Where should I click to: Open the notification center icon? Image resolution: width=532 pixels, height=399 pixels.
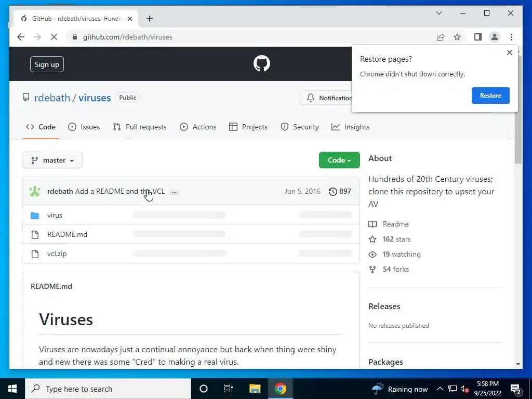[516, 389]
